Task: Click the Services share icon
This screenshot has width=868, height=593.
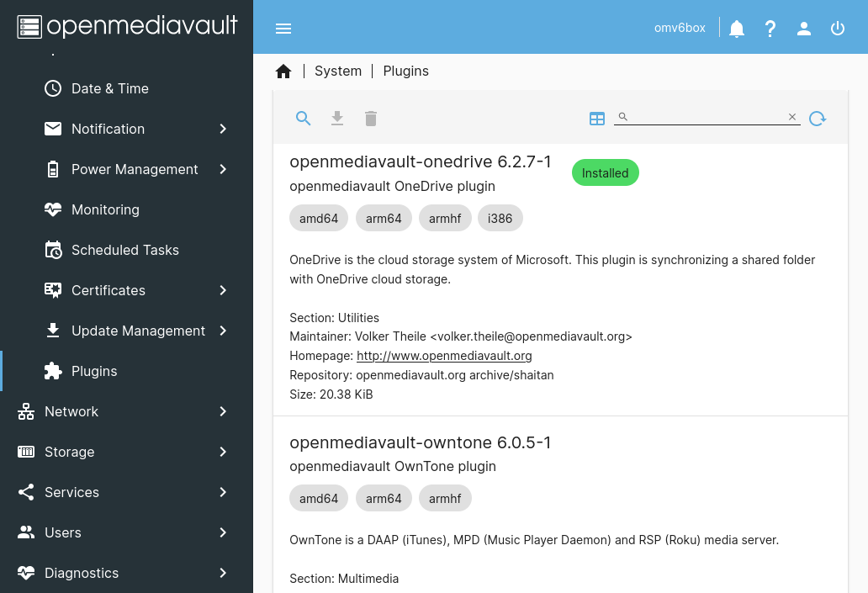Action: click(x=26, y=492)
